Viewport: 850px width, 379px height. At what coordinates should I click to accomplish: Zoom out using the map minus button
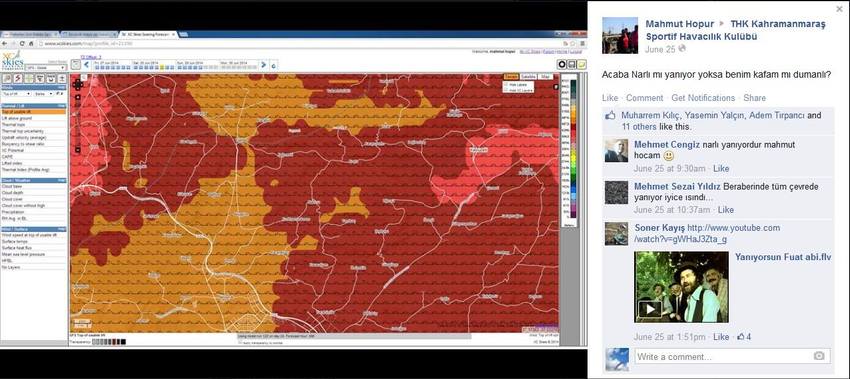(78, 150)
